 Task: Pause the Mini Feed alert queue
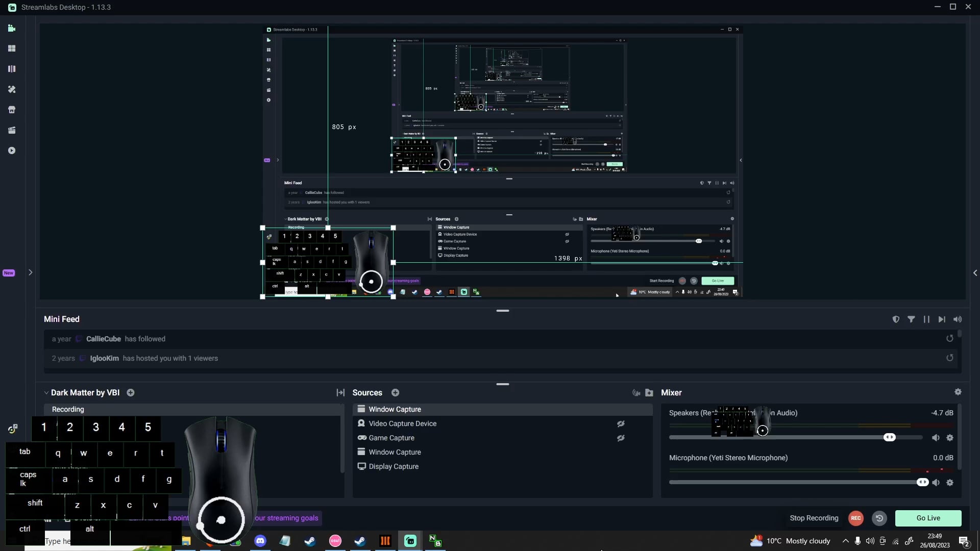pos(926,319)
